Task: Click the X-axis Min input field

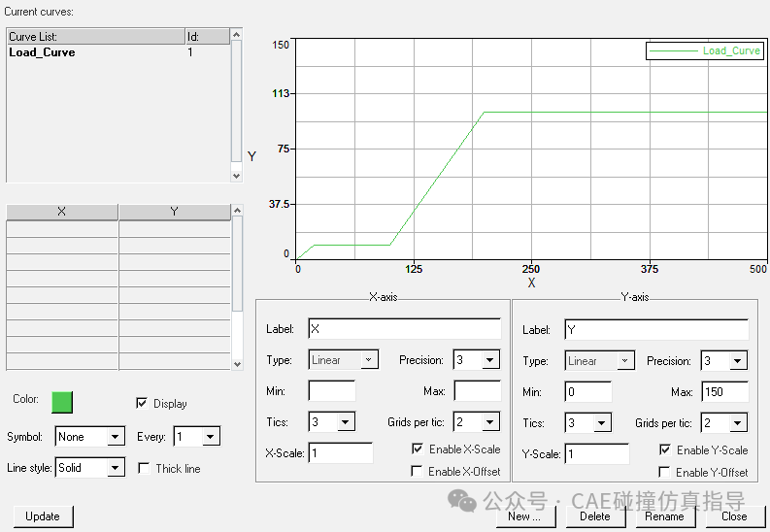Action: (332, 391)
